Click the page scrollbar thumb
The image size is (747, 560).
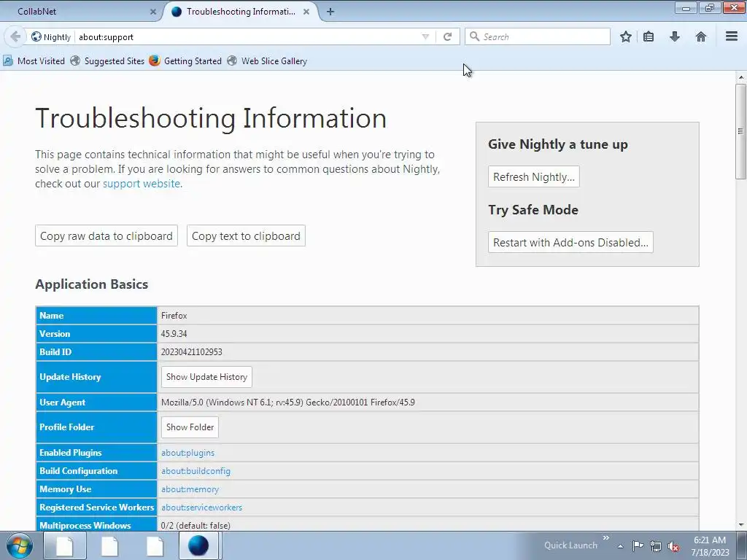[x=741, y=131]
